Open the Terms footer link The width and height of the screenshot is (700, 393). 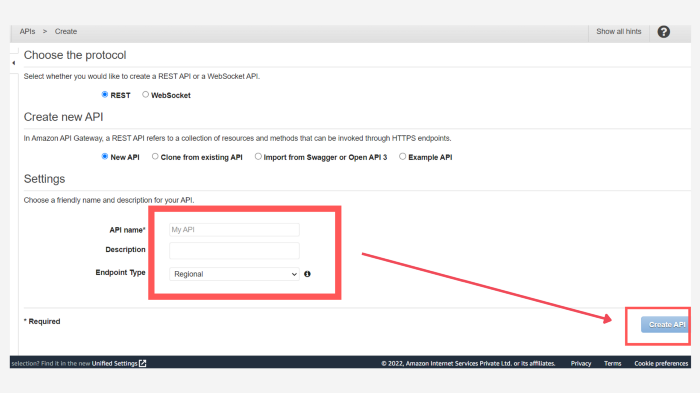612,364
